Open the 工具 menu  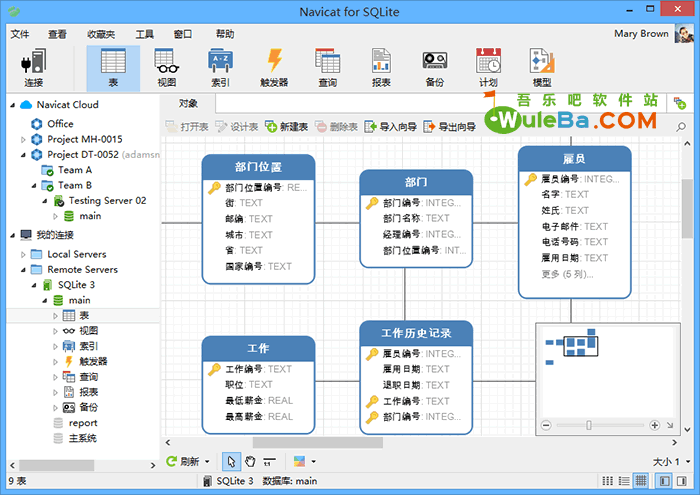click(x=145, y=34)
